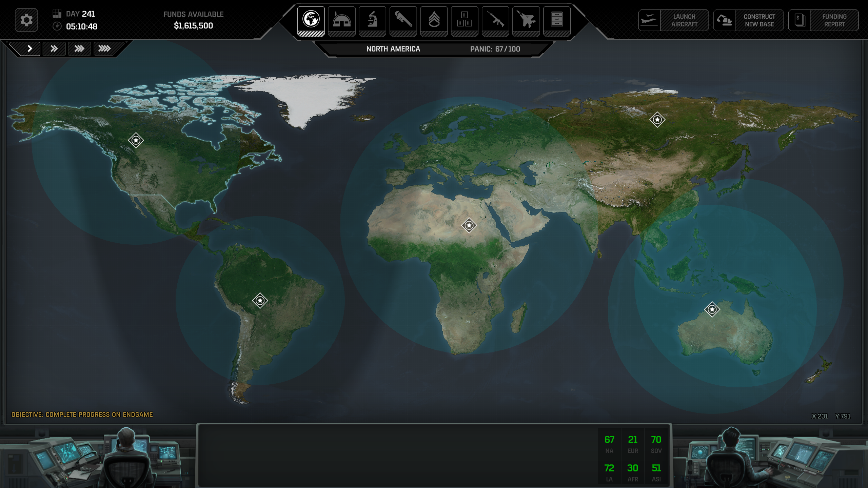Open the settings gear menu

point(26,20)
